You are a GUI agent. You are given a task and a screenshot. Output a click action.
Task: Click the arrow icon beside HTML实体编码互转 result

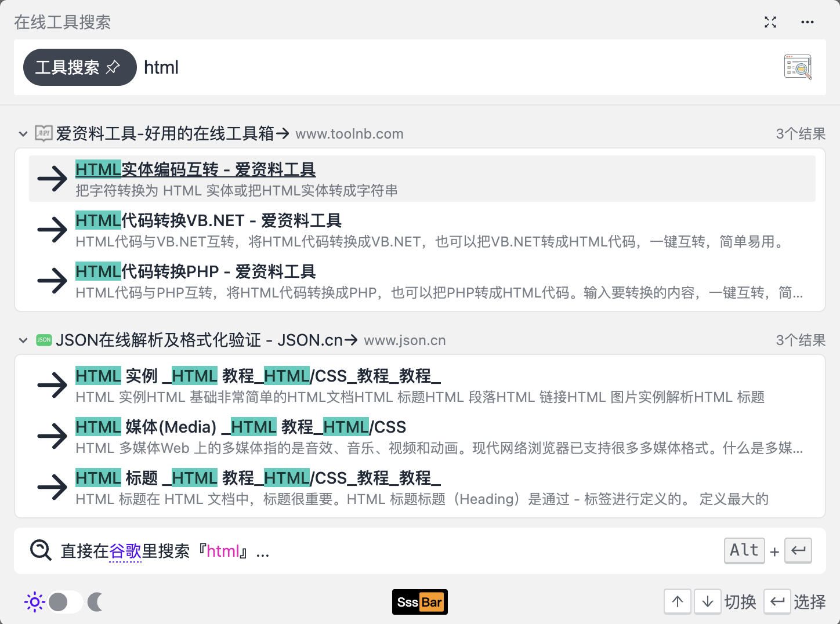pos(52,179)
